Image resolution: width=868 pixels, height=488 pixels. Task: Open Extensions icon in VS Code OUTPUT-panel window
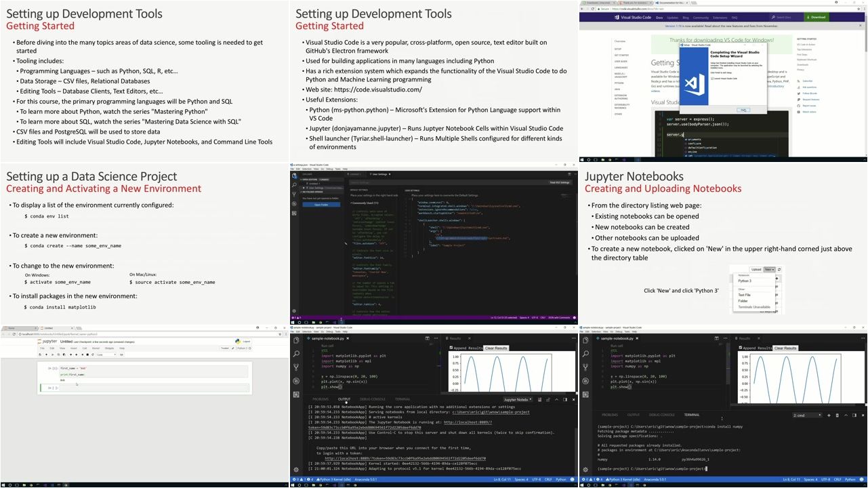tap(296, 394)
